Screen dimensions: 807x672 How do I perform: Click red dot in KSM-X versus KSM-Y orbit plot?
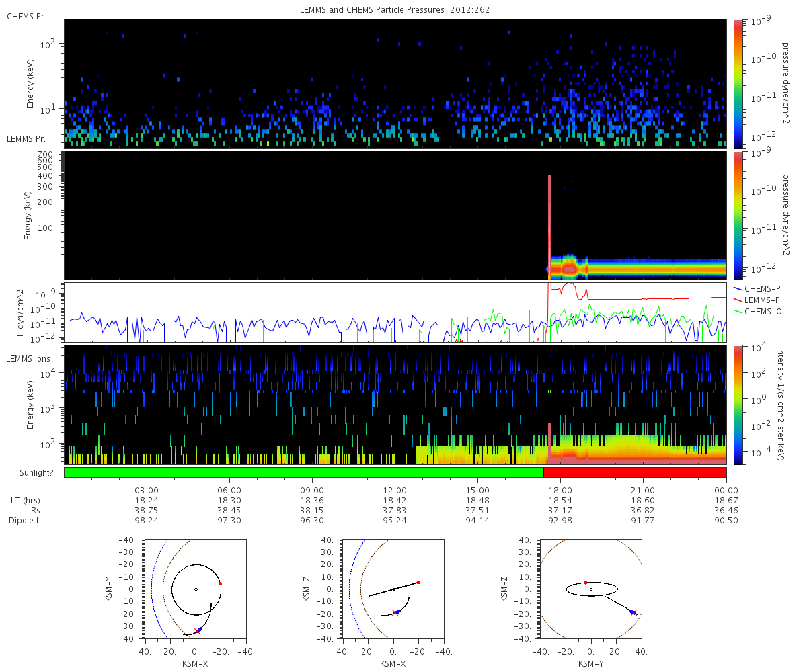click(x=220, y=583)
